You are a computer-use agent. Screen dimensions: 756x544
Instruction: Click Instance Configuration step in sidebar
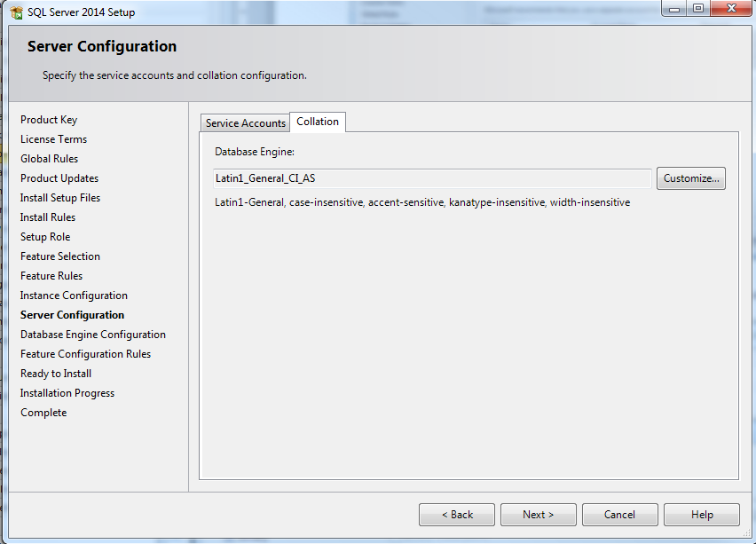(74, 296)
